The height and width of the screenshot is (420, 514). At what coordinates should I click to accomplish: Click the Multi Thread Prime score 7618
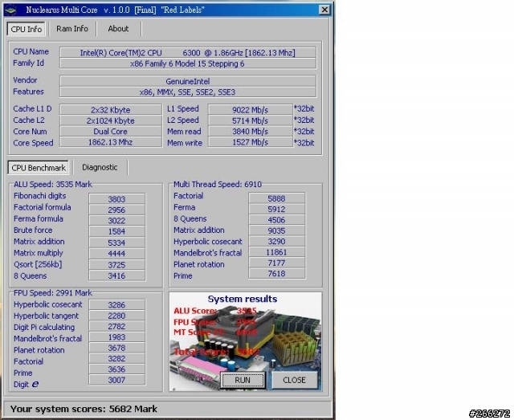276,274
